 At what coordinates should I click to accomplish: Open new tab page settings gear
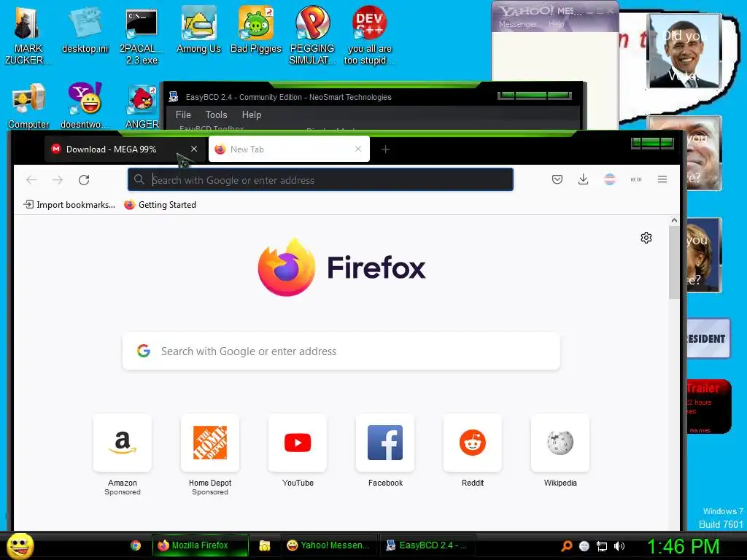pyautogui.click(x=646, y=238)
